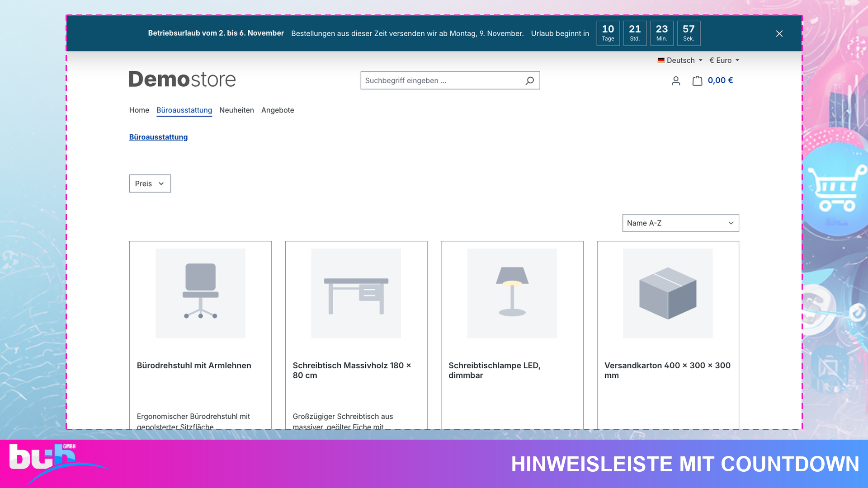Click the Büroausstattung breadcrumb link
This screenshot has width=868, height=488.
coord(158,137)
